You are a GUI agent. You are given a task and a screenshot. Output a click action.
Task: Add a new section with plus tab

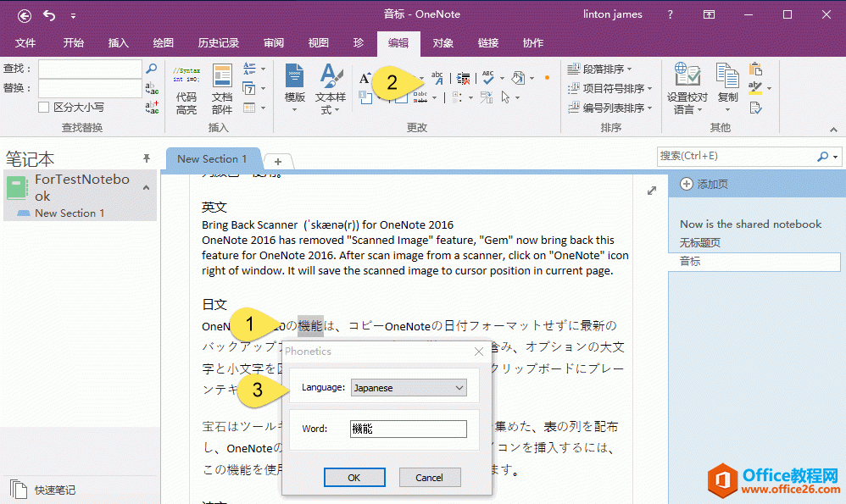point(278,161)
